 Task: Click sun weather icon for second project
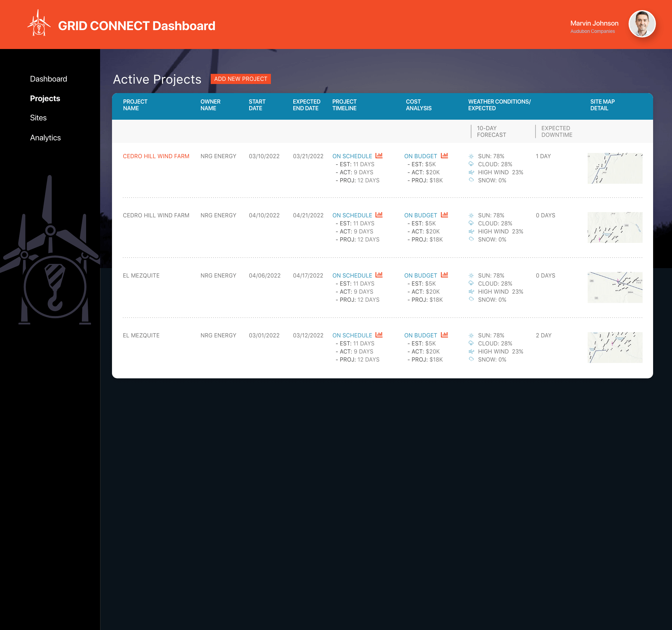pyautogui.click(x=471, y=215)
